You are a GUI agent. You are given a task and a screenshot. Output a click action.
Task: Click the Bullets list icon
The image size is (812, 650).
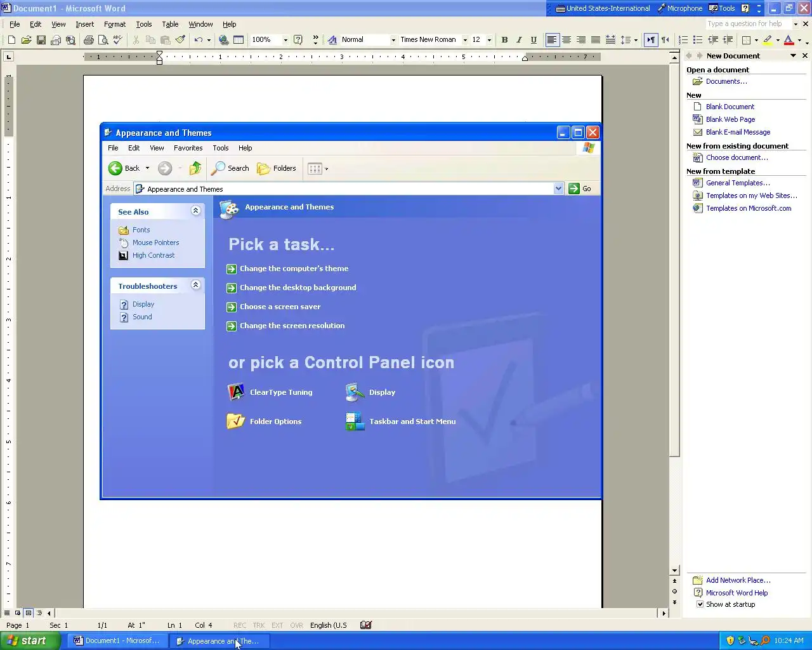click(698, 40)
